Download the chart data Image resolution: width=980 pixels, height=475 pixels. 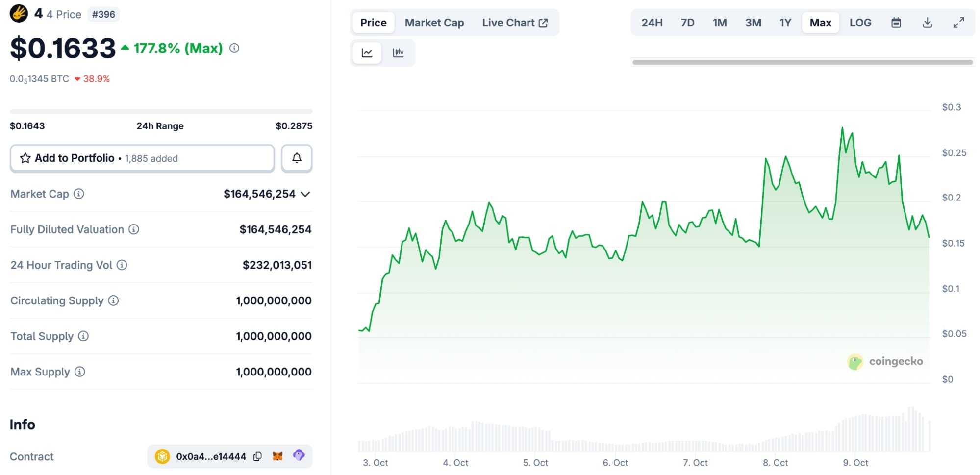[x=927, y=23]
